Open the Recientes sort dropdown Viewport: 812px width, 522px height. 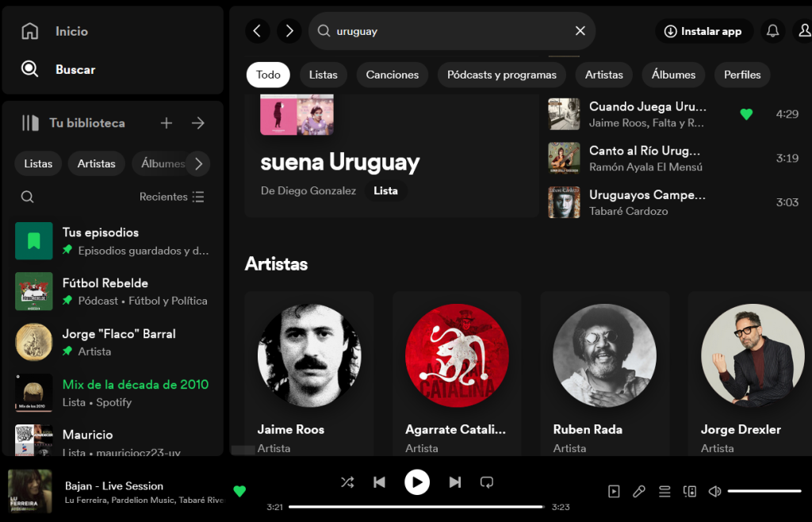pyautogui.click(x=172, y=196)
